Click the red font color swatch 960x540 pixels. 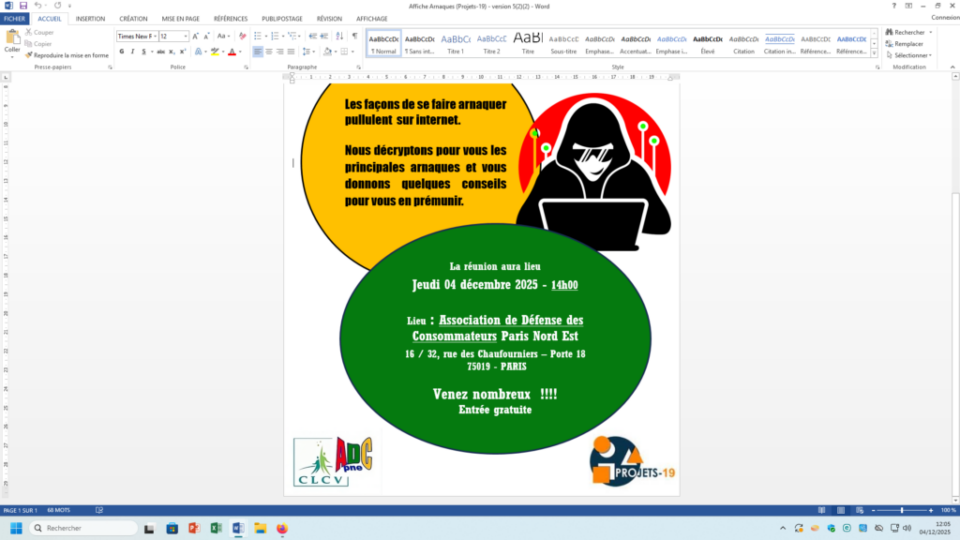tap(231, 51)
